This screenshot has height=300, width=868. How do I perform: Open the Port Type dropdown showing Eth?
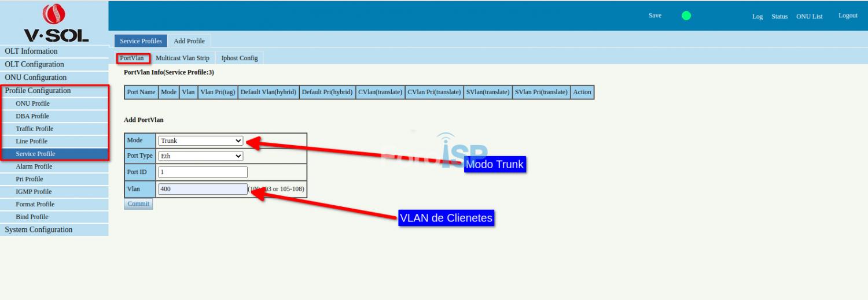click(x=201, y=156)
